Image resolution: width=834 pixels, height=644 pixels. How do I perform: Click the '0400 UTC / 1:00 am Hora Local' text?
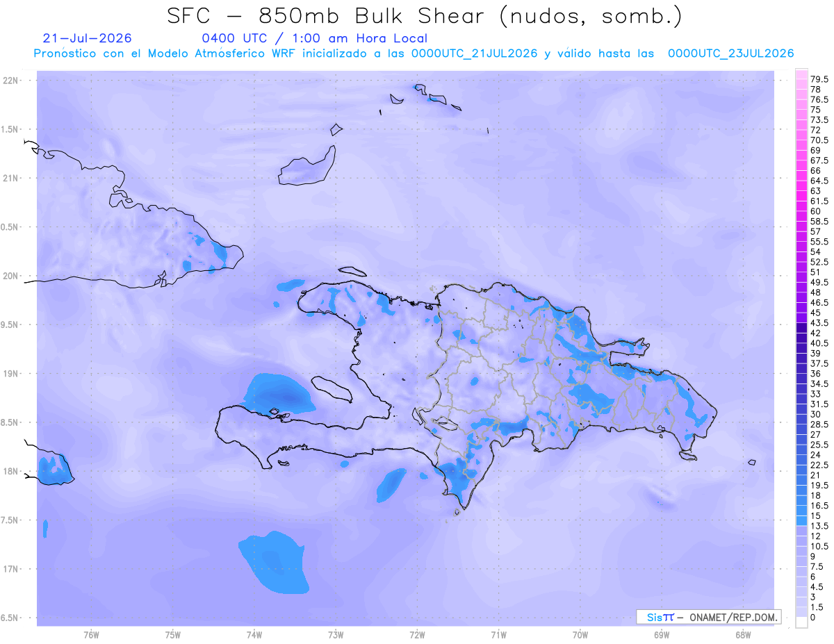point(314,38)
